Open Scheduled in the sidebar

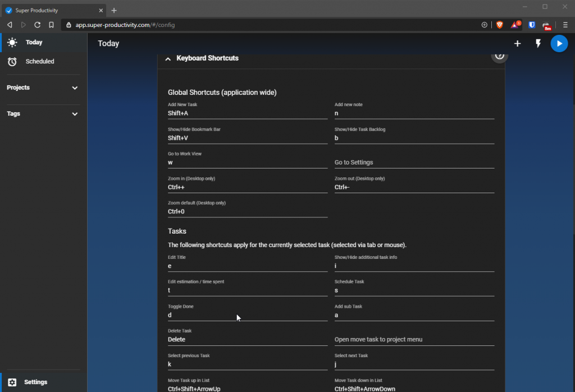pyautogui.click(x=39, y=61)
